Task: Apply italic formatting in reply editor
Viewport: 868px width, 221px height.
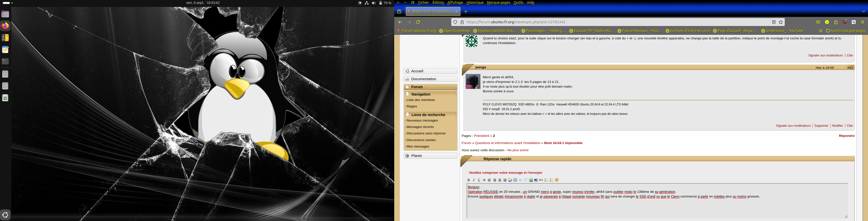Action: click(x=474, y=180)
